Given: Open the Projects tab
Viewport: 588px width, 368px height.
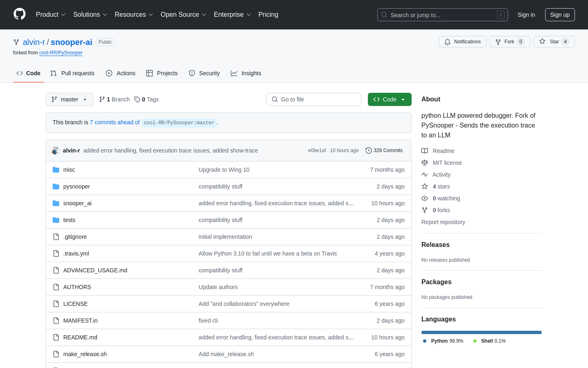Looking at the screenshot, I should click(162, 73).
